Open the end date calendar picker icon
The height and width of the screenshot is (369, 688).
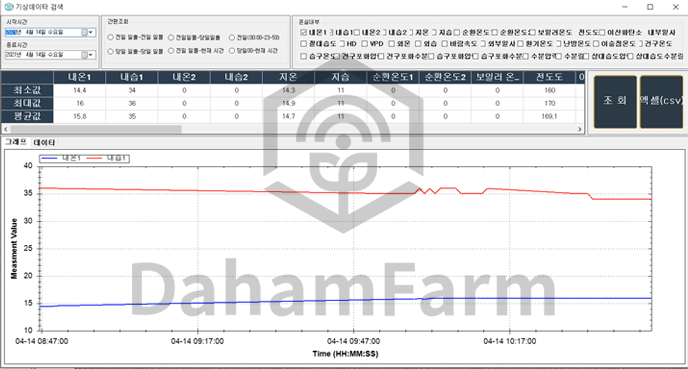point(85,55)
